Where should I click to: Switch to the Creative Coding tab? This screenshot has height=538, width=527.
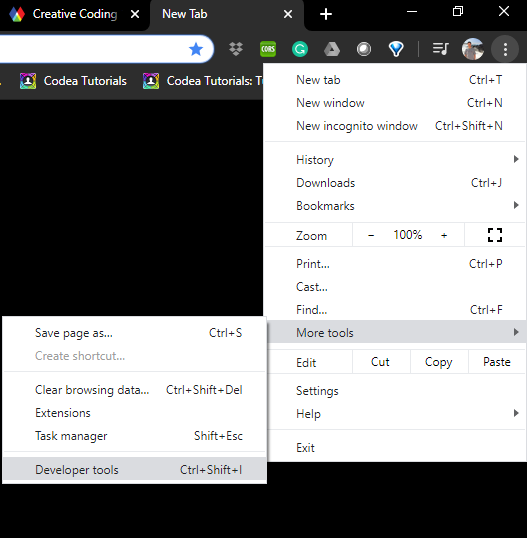[x=74, y=14]
